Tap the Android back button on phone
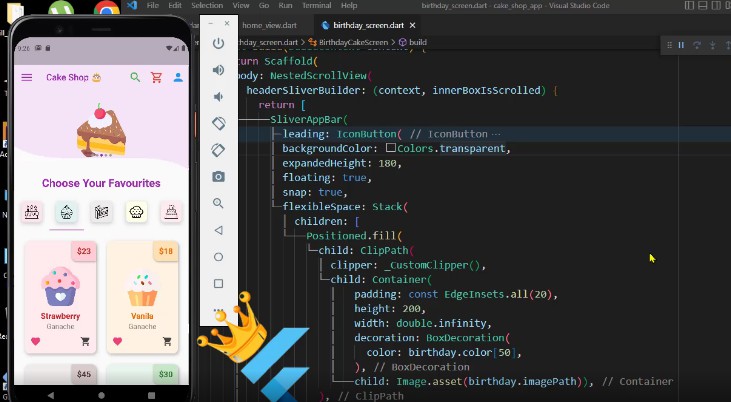 [51, 395]
